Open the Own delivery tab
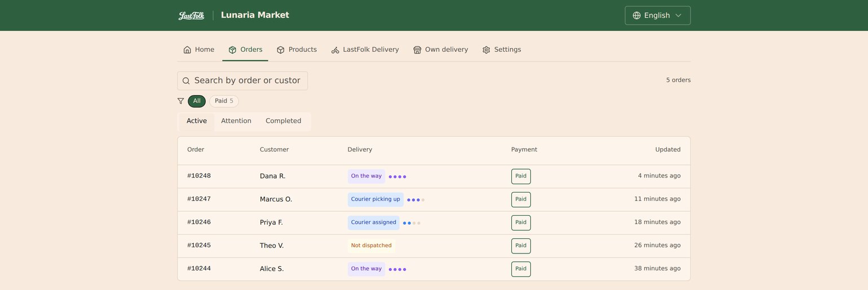 (x=441, y=50)
